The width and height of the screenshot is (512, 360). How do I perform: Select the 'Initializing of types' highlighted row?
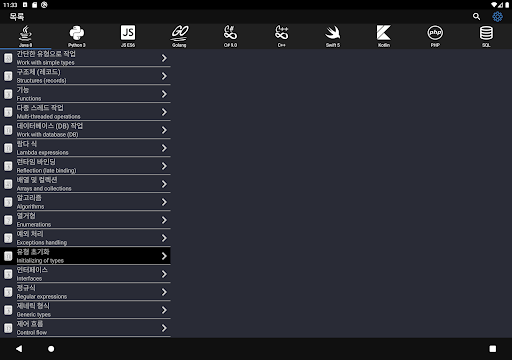point(85,256)
